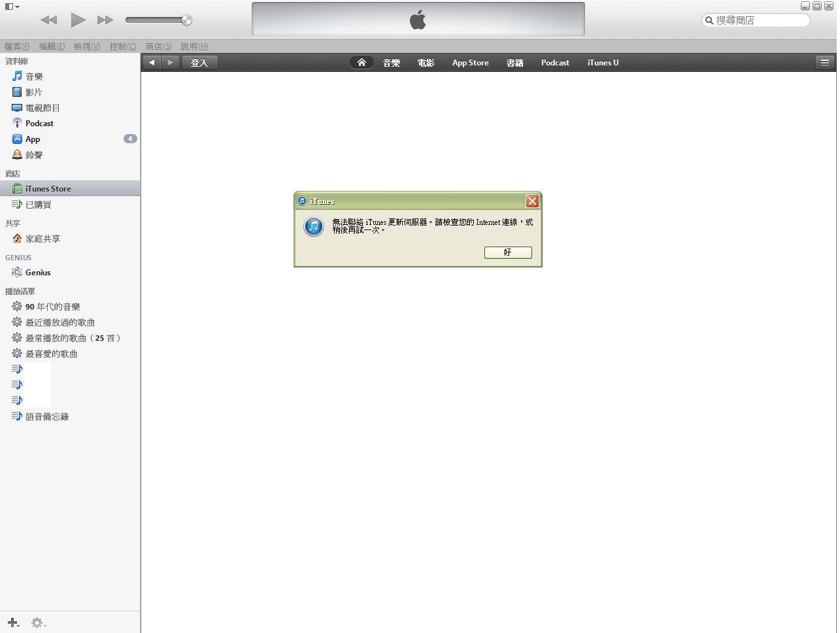840x633 pixels.
Task: Click the previous track rewind button
Action: (x=48, y=20)
